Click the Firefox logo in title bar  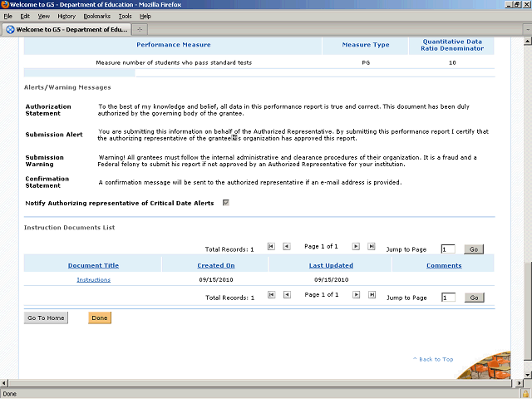coord(5,4)
